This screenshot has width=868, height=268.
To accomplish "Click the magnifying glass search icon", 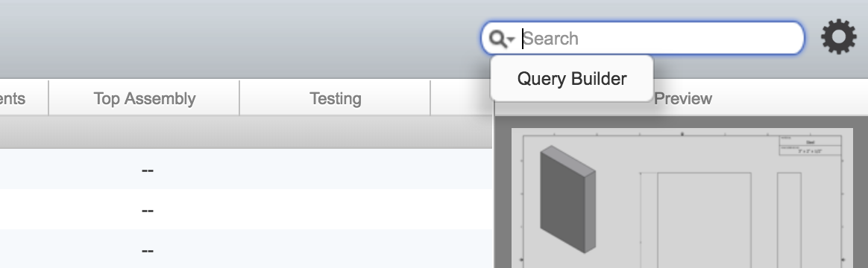I will 497,39.
